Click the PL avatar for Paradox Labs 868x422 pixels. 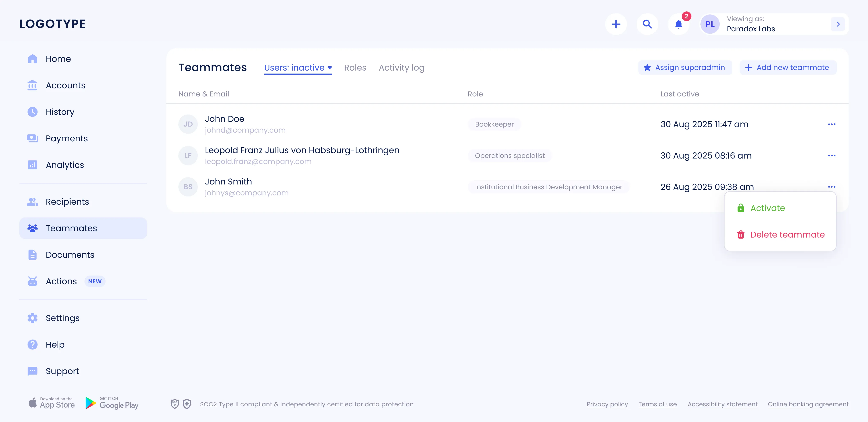click(x=710, y=24)
